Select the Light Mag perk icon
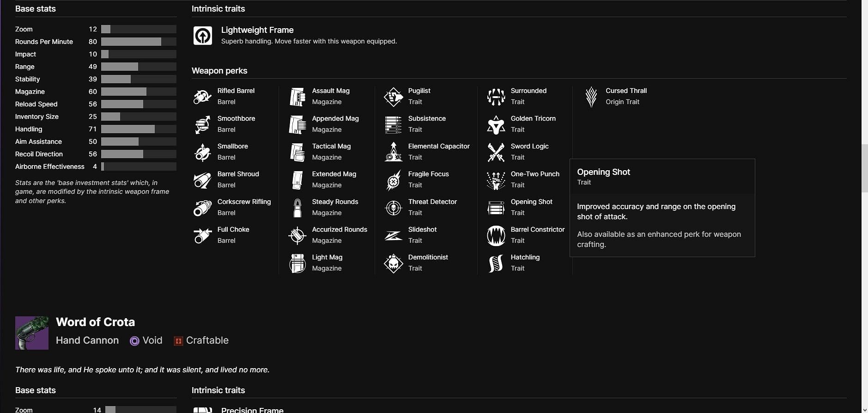Screen dimensions: 868x413 [297, 263]
